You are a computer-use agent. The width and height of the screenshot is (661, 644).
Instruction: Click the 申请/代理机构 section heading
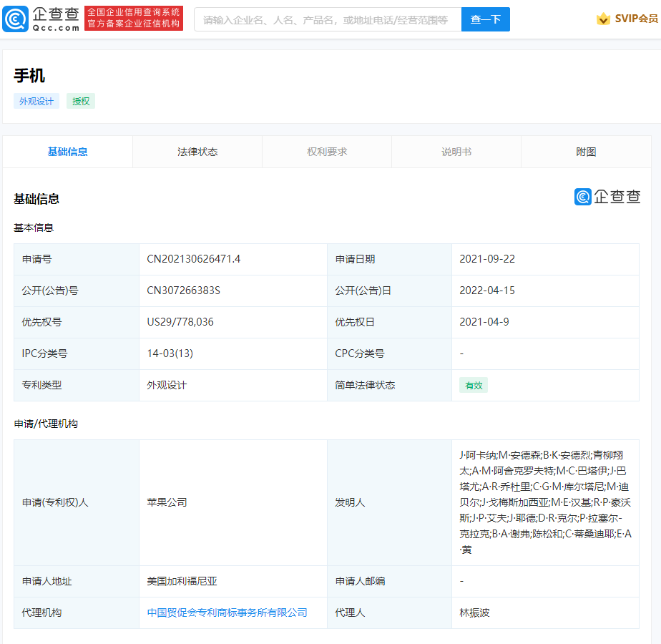46,424
